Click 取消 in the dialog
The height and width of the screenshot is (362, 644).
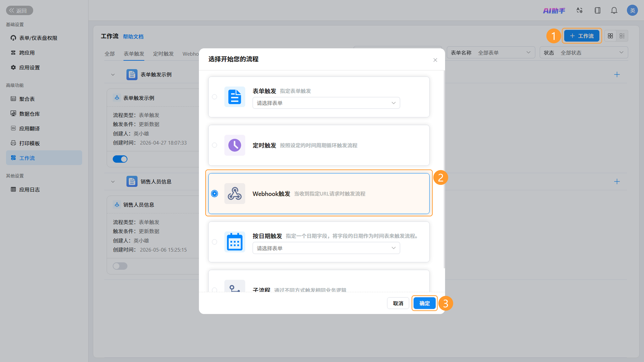coord(398,303)
